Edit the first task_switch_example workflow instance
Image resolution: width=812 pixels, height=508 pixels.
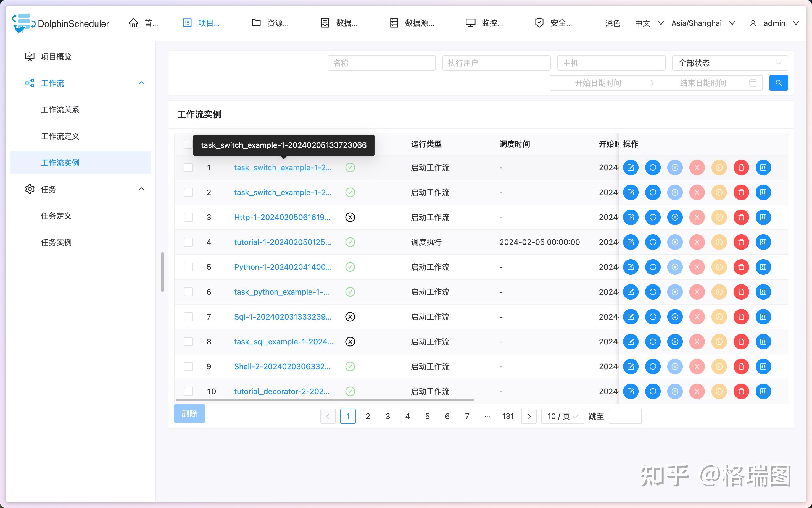coord(631,167)
